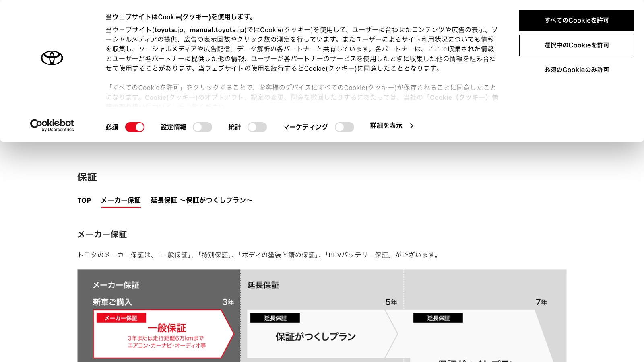Click the Toyota logo in cookie banner
The image size is (644, 362).
[52, 58]
